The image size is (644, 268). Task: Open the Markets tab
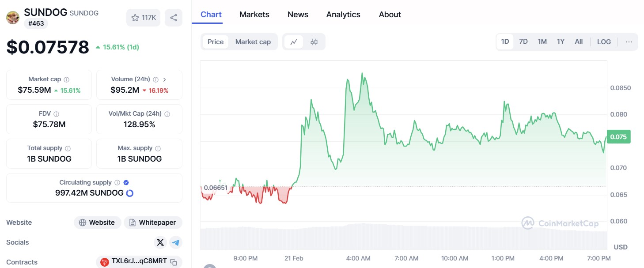pyautogui.click(x=254, y=15)
